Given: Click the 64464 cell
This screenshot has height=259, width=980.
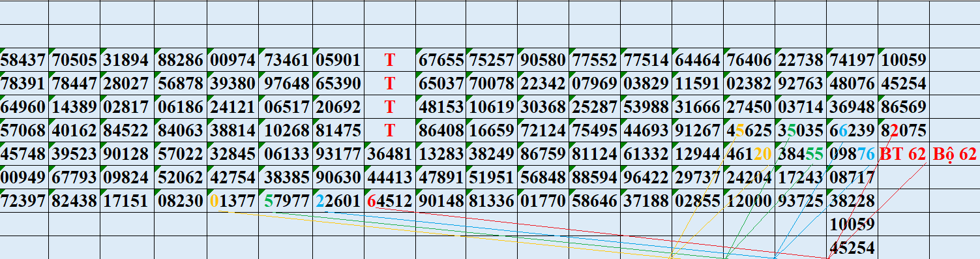Looking at the screenshot, I should [x=698, y=61].
